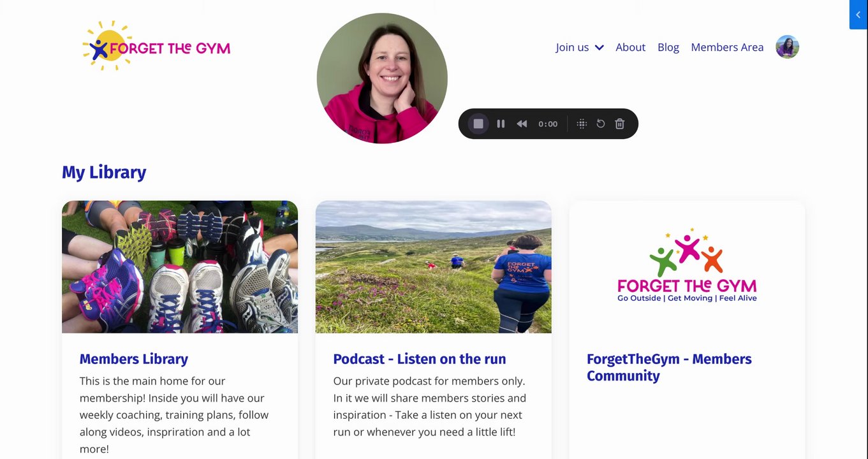Screen dimensions: 868x459
Task: Delete the recording using the trash icon
Action: [x=619, y=124]
